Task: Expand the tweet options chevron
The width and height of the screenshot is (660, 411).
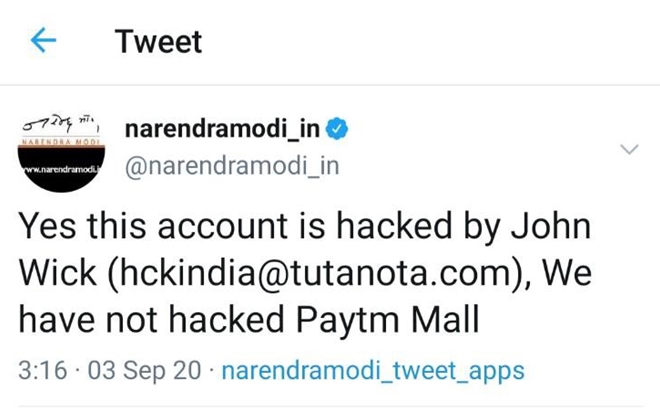Action: pyautogui.click(x=629, y=149)
